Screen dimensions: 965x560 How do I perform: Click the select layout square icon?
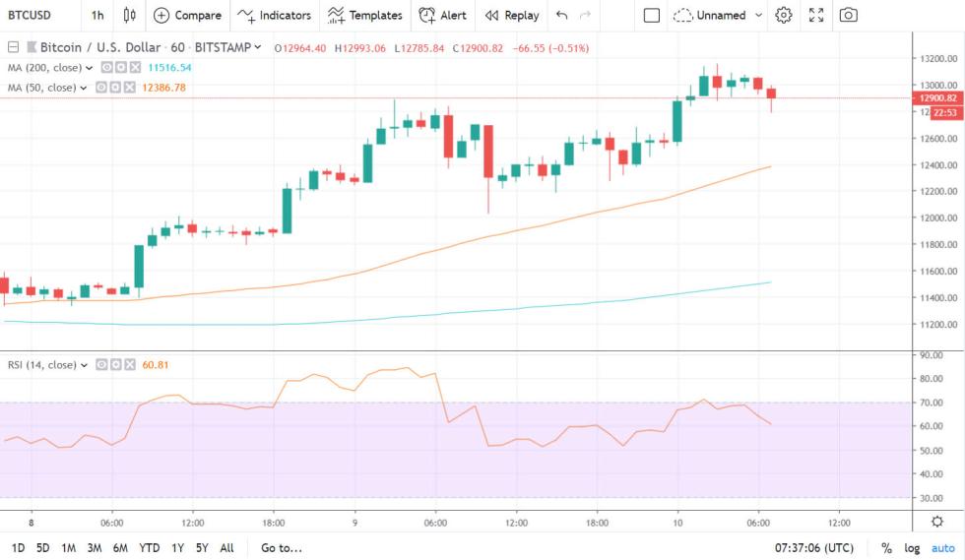click(x=651, y=15)
